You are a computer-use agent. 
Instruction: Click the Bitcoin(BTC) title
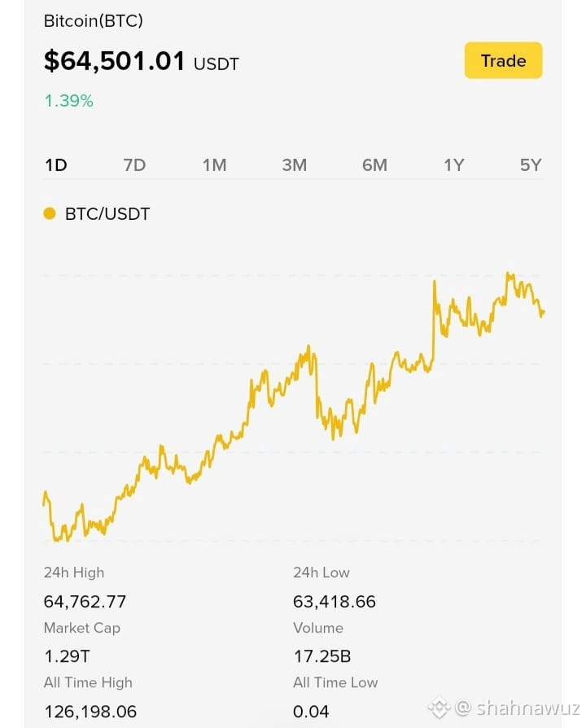click(x=94, y=21)
